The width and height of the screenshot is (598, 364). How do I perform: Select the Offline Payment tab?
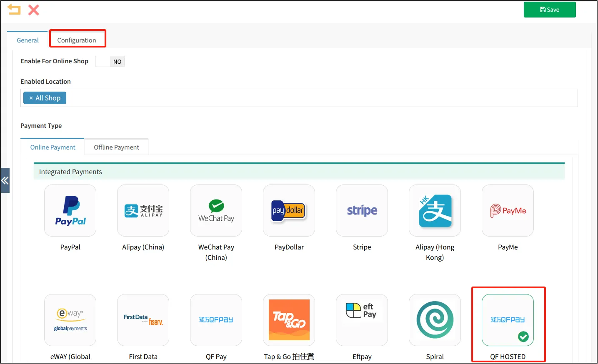click(x=117, y=147)
